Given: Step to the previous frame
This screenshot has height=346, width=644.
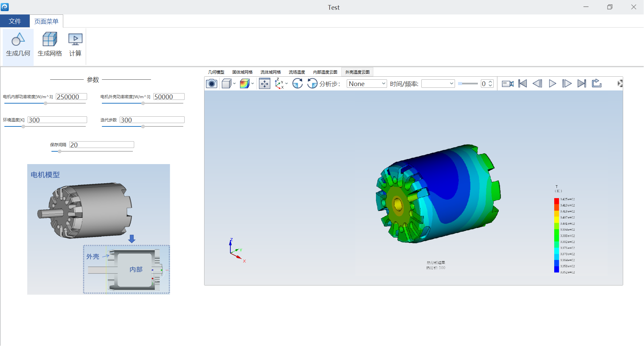Looking at the screenshot, I should [537, 83].
